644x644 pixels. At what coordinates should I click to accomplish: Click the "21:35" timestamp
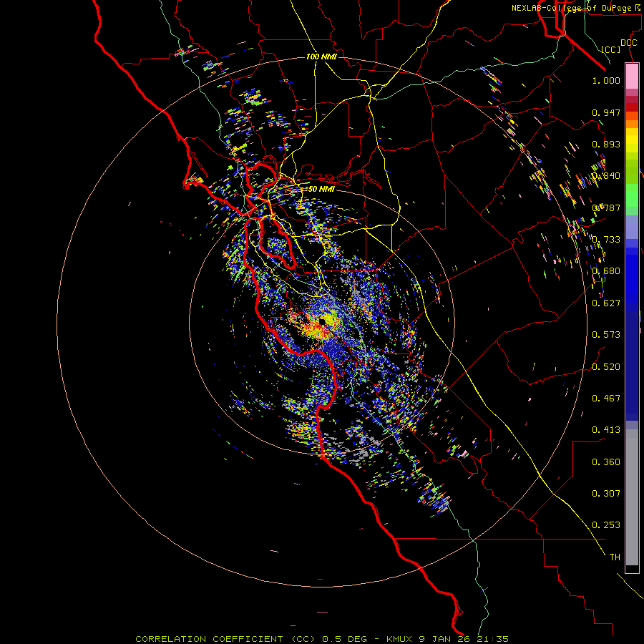493,639
